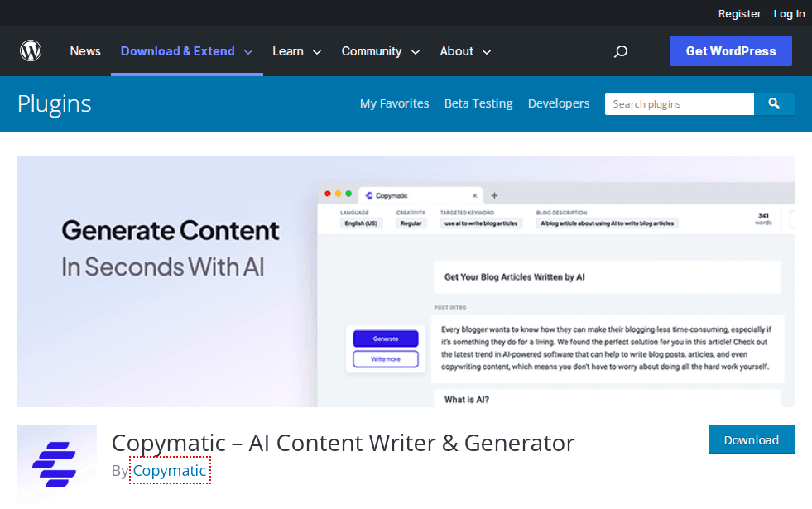Click the Copymatic plugin logo icon
Image resolution: width=812 pixels, height=509 pixels.
pos(57,464)
